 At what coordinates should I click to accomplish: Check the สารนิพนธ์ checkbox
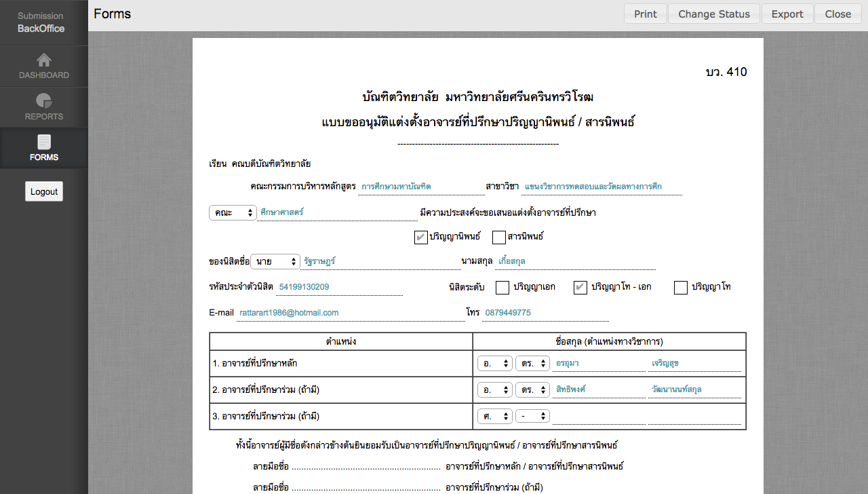point(499,237)
